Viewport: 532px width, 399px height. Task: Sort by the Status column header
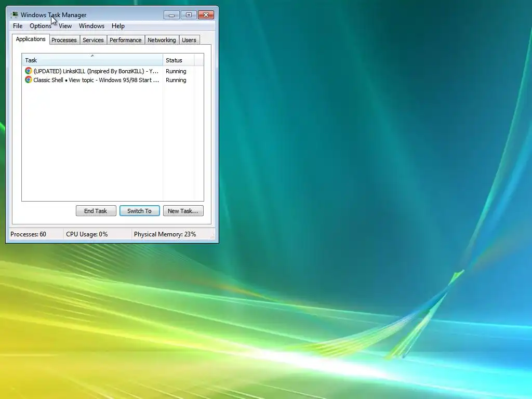[x=179, y=60]
